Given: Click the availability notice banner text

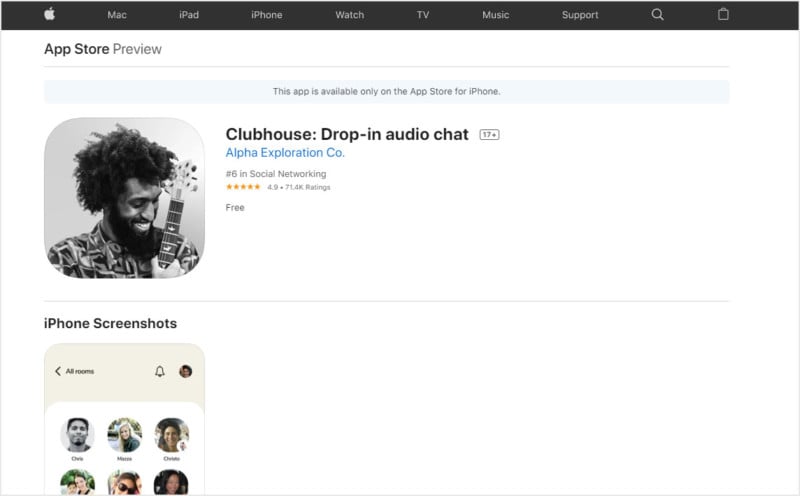Looking at the screenshot, I should point(386,91).
